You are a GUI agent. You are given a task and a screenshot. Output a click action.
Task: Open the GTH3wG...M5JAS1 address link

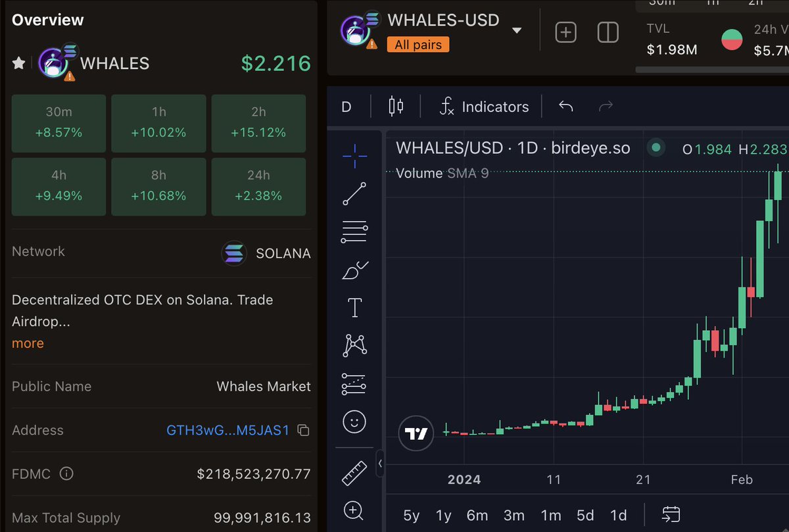[227, 431]
